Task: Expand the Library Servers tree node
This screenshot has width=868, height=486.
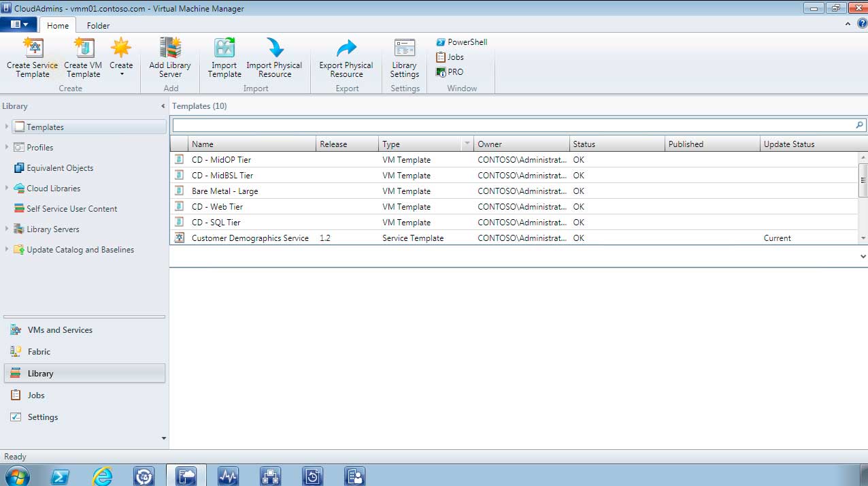Action: pyautogui.click(x=7, y=229)
